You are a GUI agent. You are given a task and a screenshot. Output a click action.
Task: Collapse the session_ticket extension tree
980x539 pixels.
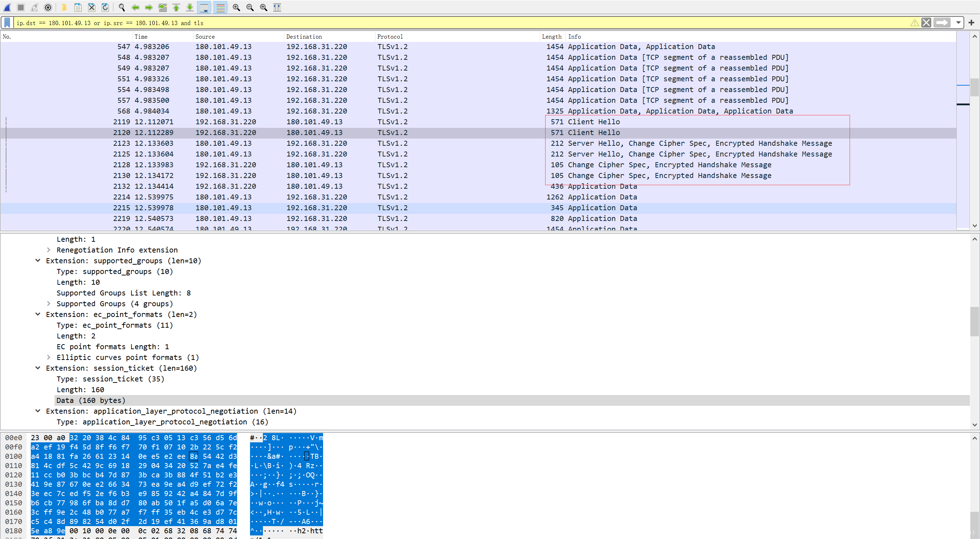click(x=38, y=368)
